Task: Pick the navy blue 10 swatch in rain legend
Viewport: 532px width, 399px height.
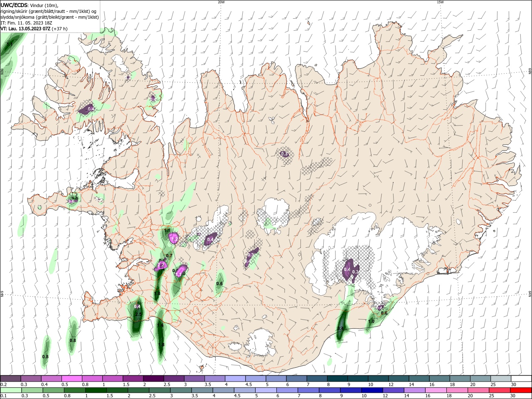Action: (x=371, y=390)
